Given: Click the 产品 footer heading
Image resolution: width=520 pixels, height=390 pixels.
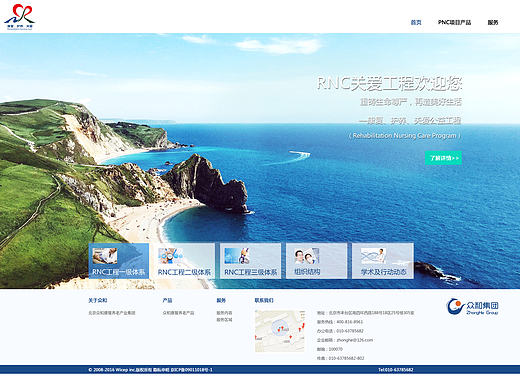Looking at the screenshot, I should tap(167, 300).
